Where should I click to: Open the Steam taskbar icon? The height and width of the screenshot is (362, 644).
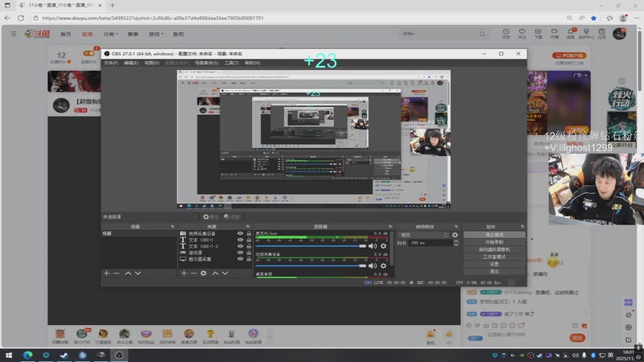[x=64, y=356]
